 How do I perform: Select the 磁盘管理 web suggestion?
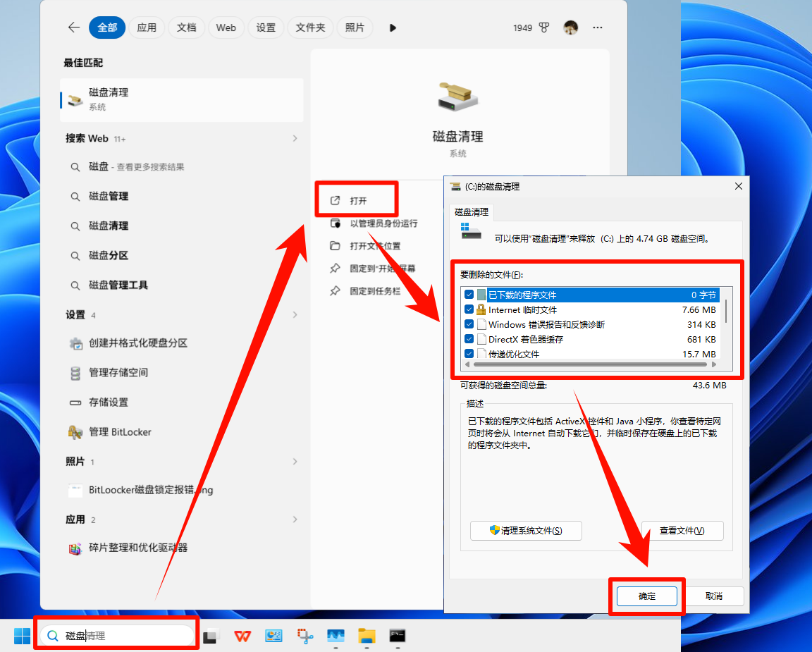[x=182, y=196]
